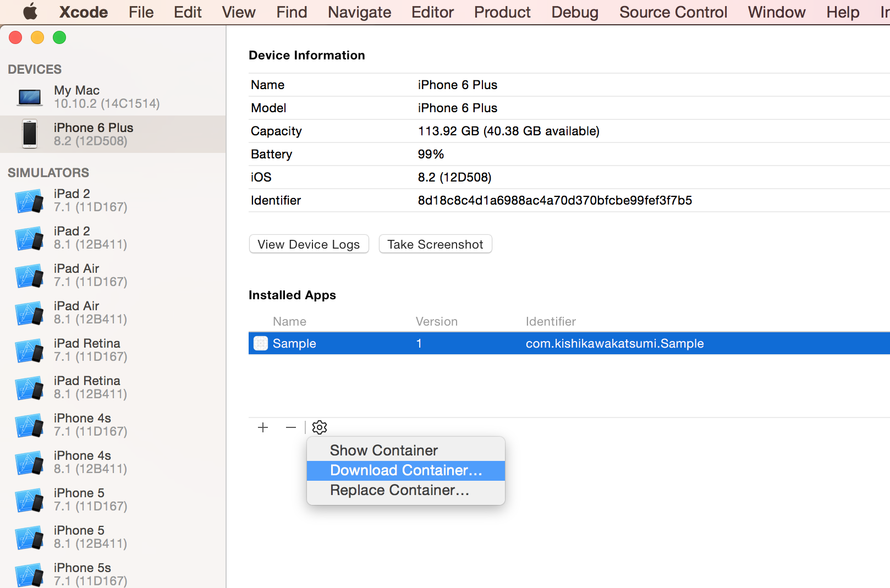Open the Find menu
Screen dimensions: 890x588
point(292,12)
